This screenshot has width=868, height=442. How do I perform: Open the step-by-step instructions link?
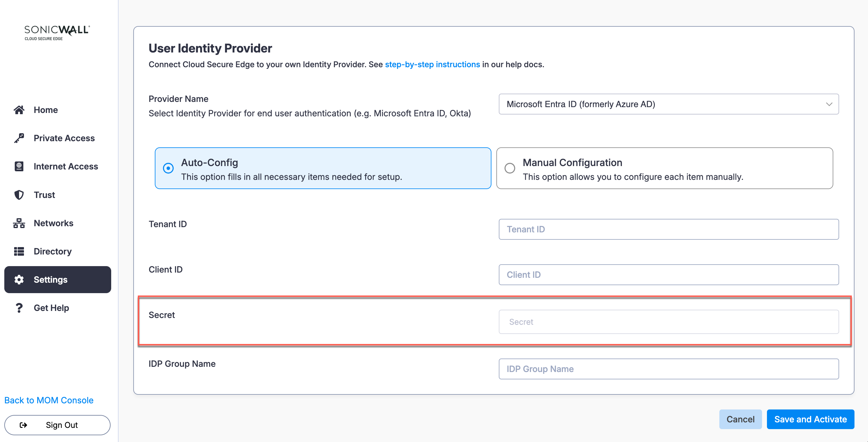coord(432,64)
